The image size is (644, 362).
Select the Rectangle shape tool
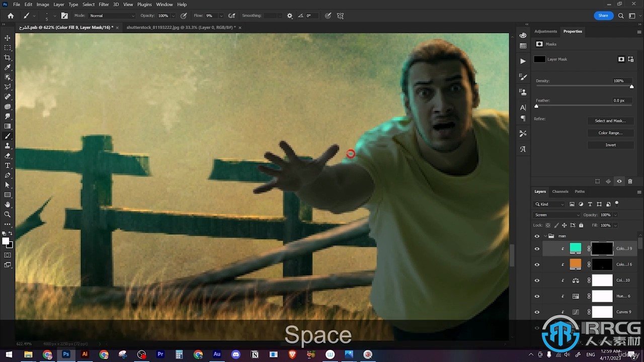tap(8, 195)
